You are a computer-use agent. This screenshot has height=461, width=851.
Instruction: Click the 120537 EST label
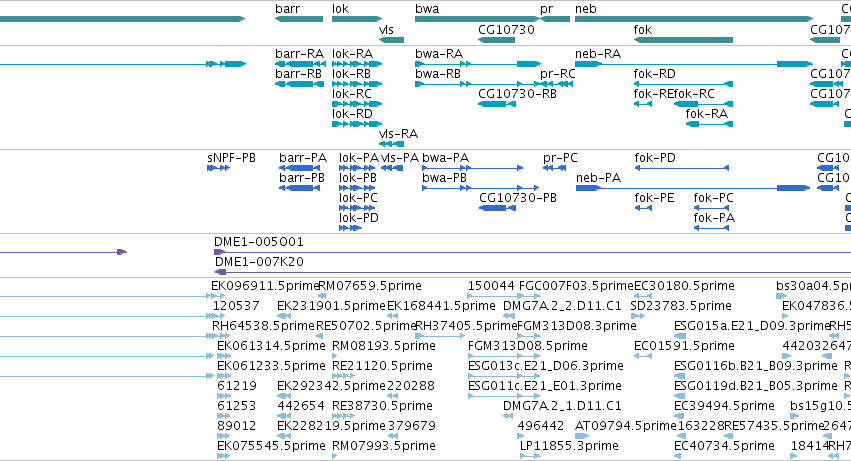click(x=236, y=306)
